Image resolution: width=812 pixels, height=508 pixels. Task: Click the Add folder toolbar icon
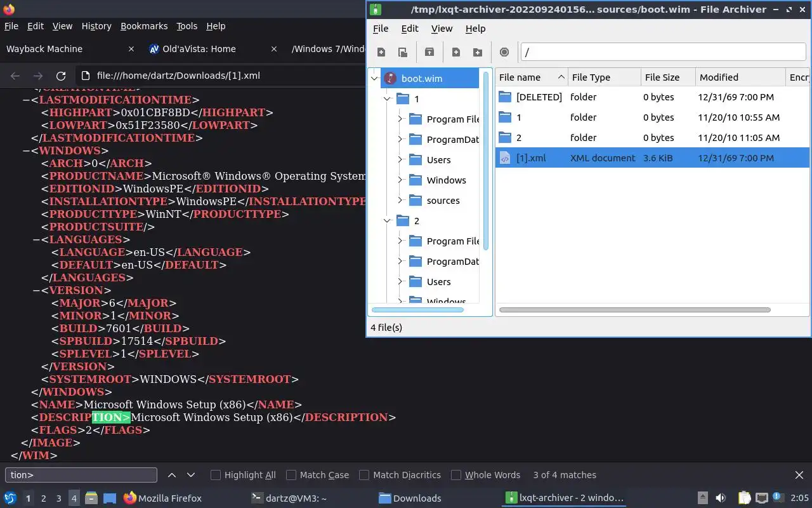pos(478,52)
